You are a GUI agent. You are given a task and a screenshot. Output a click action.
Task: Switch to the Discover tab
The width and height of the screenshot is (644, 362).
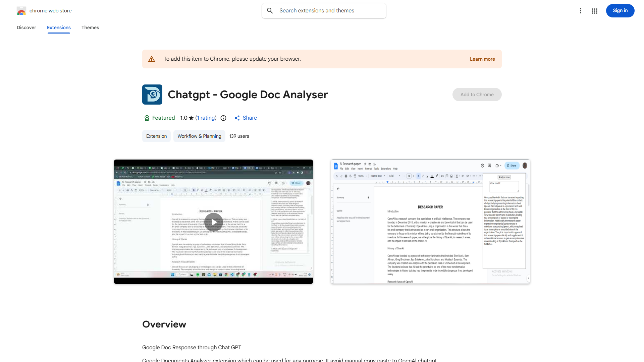point(26,27)
